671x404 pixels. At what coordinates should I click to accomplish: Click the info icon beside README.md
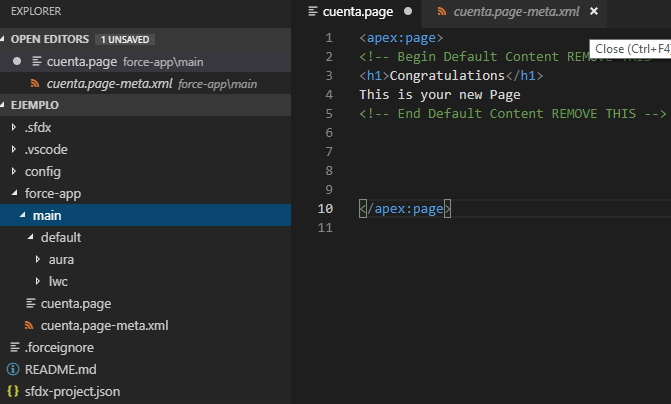(x=13, y=369)
